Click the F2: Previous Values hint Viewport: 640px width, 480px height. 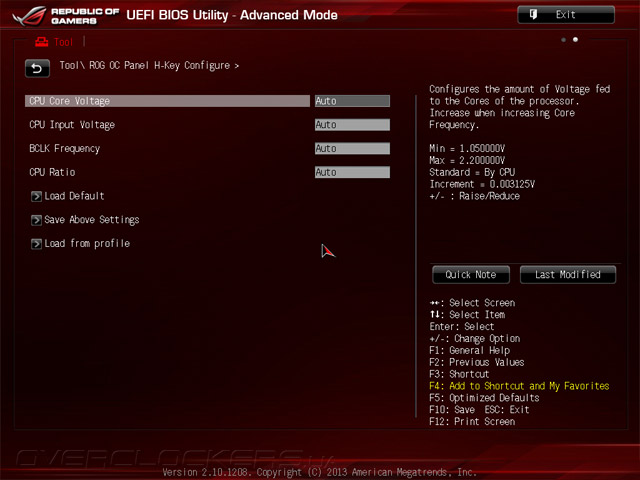point(477,362)
